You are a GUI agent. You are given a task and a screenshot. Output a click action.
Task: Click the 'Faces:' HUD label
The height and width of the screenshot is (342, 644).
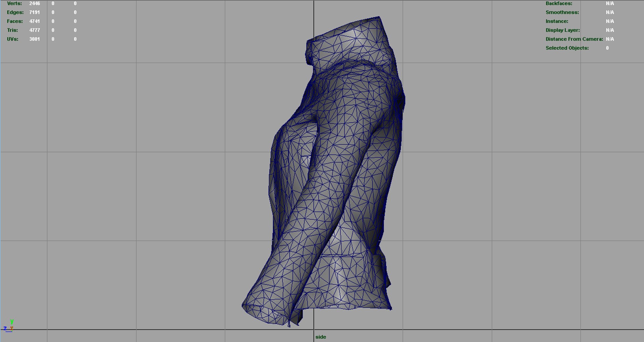(15, 21)
